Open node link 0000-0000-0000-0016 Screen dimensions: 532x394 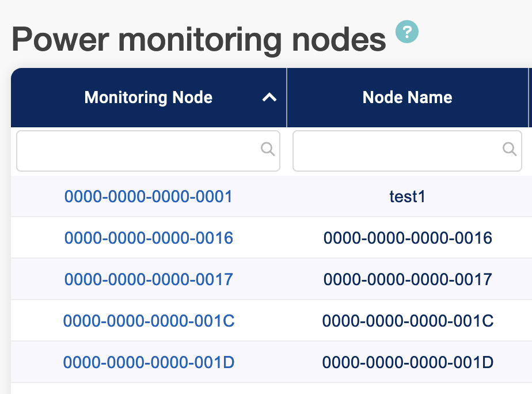coord(149,238)
